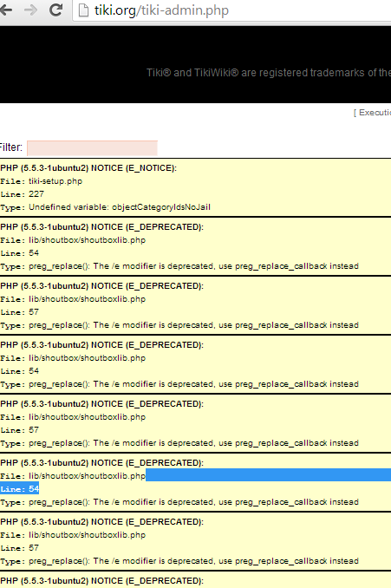391x588 pixels.
Task: Click the blue selection bar beside shoutboxlib.php
Action: point(268,475)
